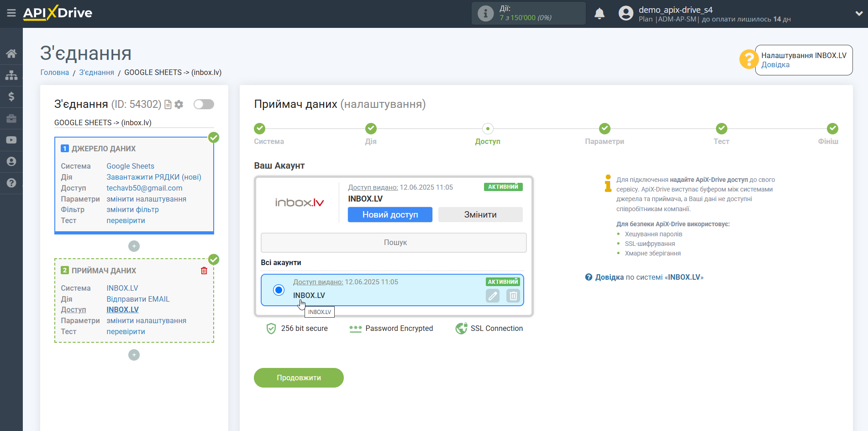Click Відправити EMAIL action link

pos(138,299)
